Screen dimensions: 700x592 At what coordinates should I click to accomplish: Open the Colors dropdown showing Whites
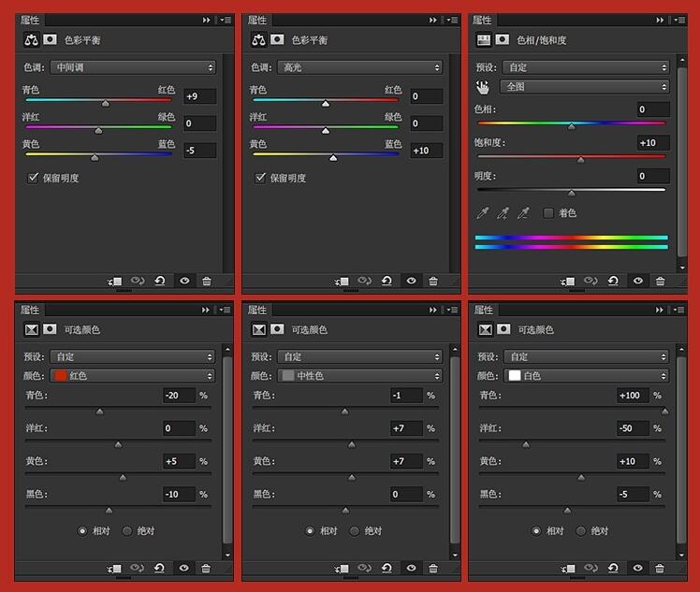pyautogui.click(x=587, y=376)
